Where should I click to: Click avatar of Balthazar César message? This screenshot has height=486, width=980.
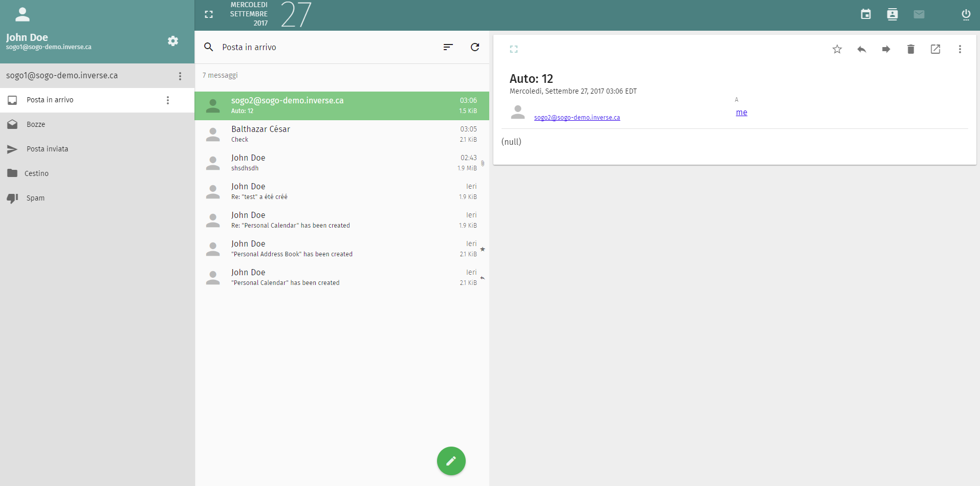click(213, 135)
